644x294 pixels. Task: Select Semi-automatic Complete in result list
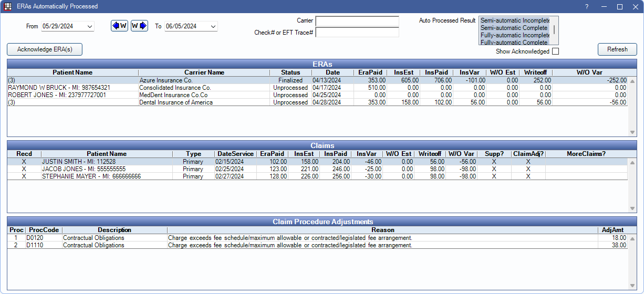tap(514, 28)
